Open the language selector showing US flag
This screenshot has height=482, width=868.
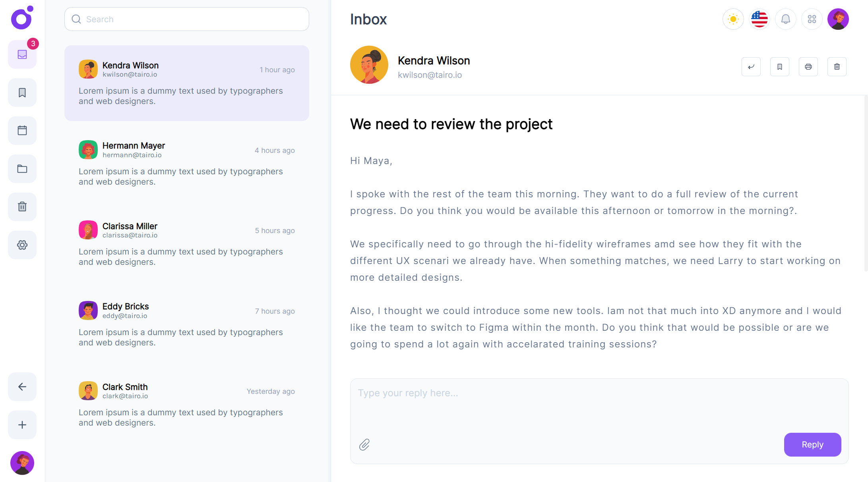759,19
